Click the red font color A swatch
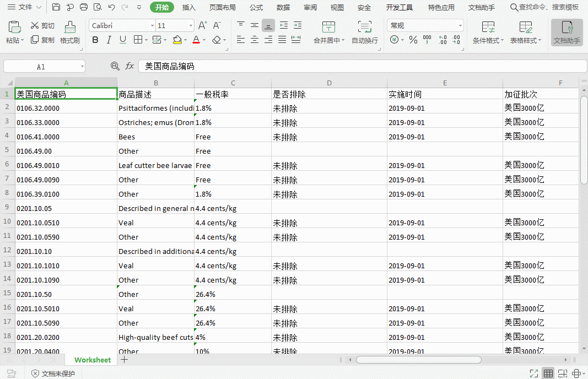588x379 pixels. (x=196, y=40)
